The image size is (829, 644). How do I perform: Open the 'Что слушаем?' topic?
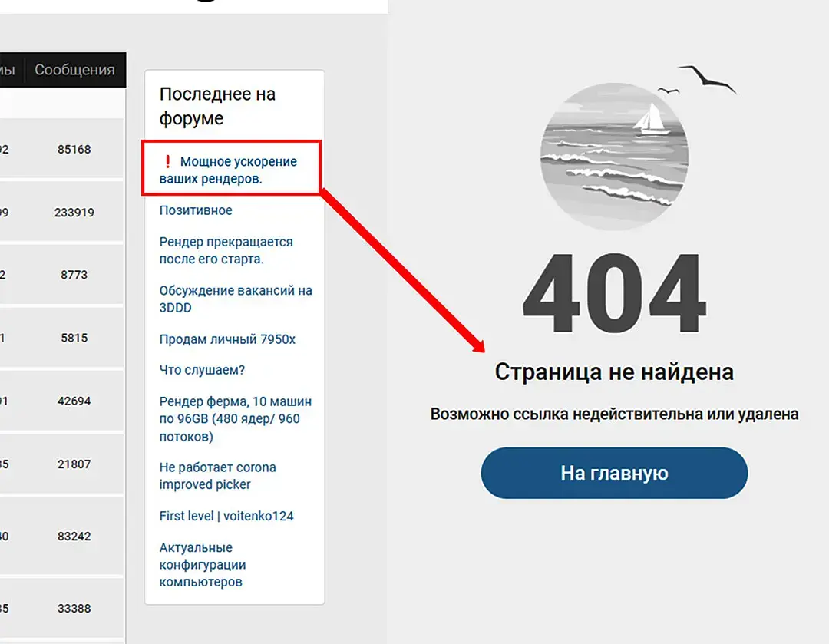click(202, 370)
